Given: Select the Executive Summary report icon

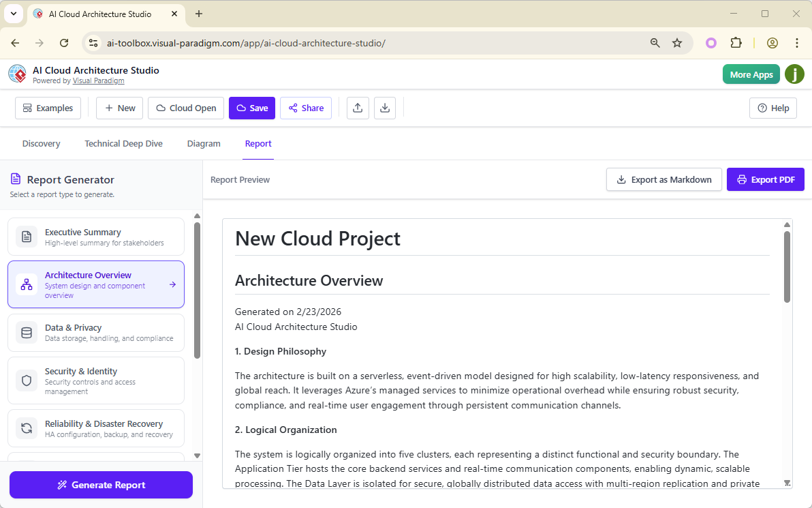Looking at the screenshot, I should tap(26, 237).
